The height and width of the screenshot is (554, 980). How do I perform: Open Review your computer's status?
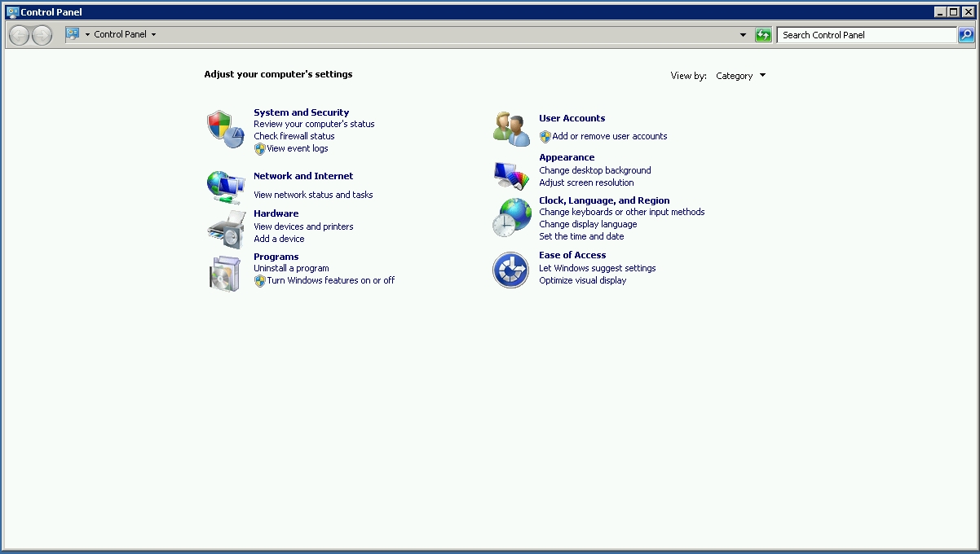[314, 124]
